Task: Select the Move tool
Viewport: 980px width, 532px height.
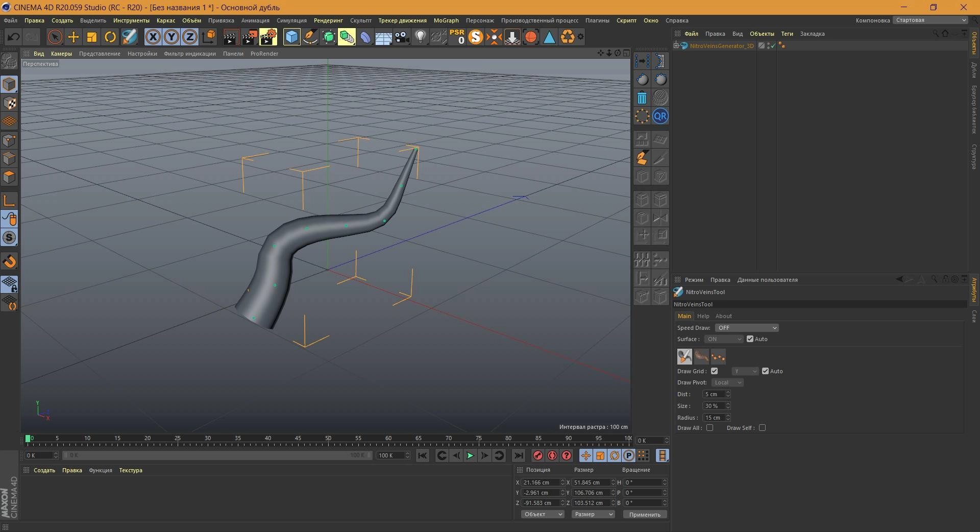Action: 73,37
